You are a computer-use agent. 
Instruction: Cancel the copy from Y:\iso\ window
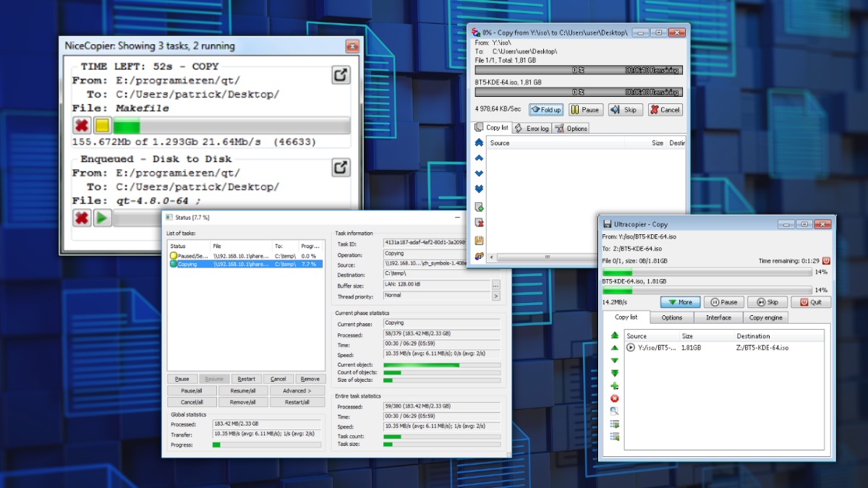coord(665,110)
